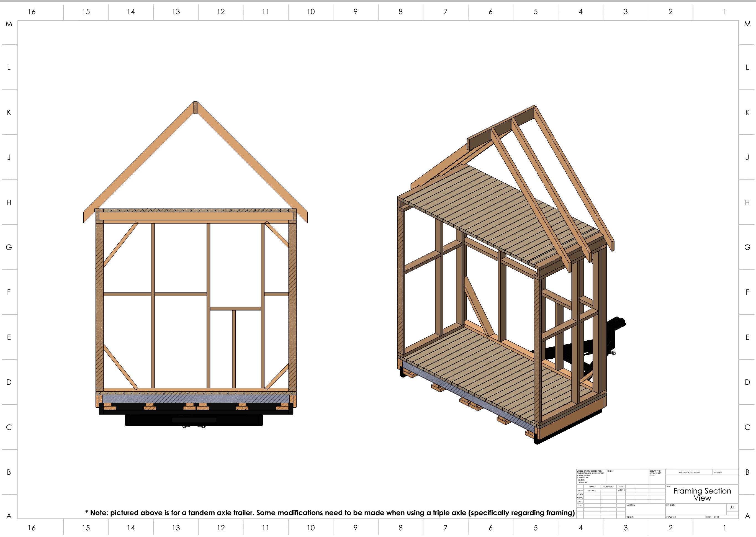
Task: Click the black trailer hitch in the isometric view
Action: (617, 323)
